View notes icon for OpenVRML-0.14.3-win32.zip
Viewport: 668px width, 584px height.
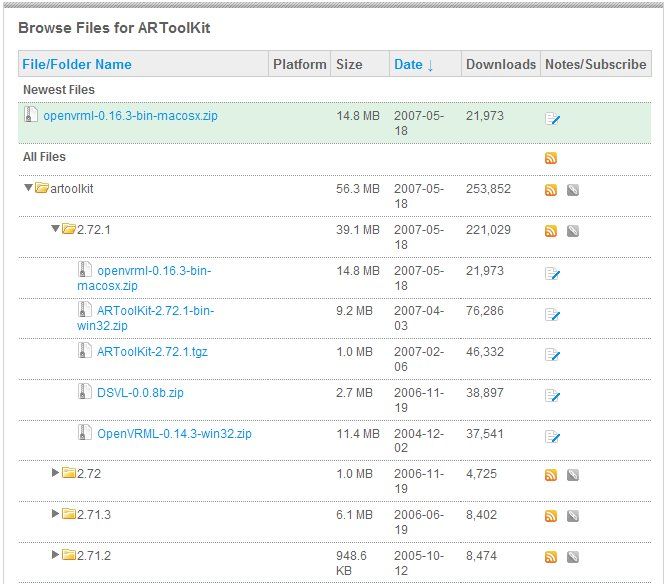[x=552, y=437]
